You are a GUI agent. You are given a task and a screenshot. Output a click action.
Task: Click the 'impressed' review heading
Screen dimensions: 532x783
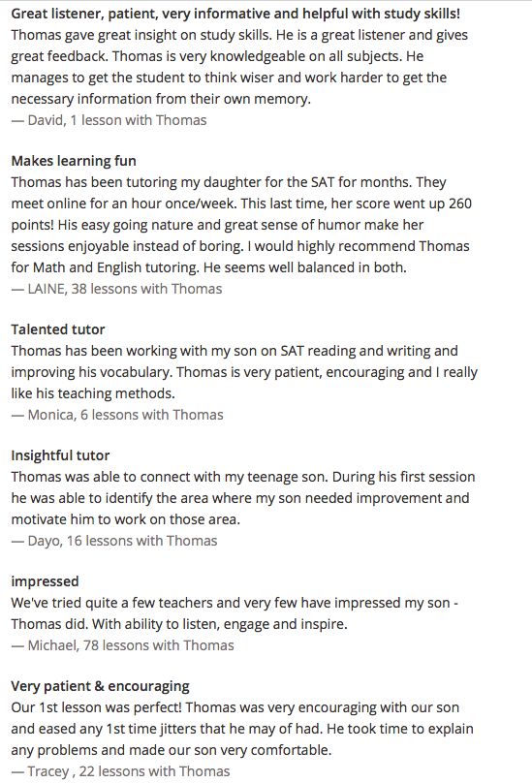pos(45,581)
